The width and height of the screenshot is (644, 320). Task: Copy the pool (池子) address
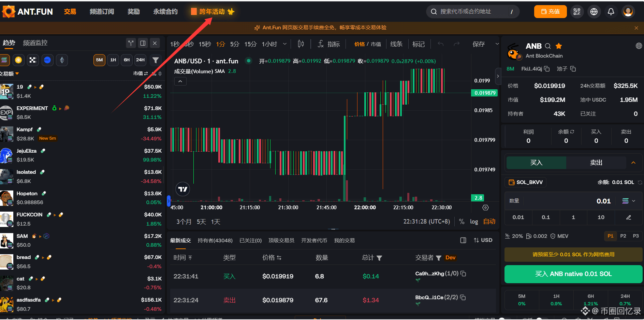point(573,69)
